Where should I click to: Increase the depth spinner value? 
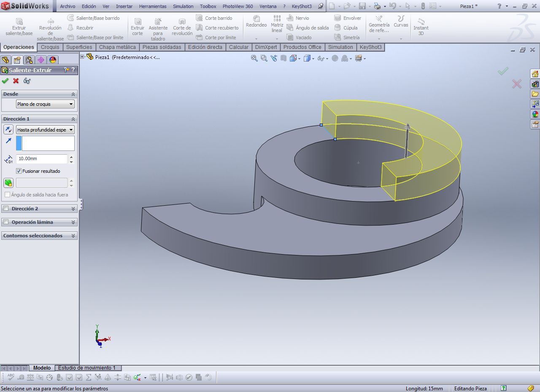[71, 157]
